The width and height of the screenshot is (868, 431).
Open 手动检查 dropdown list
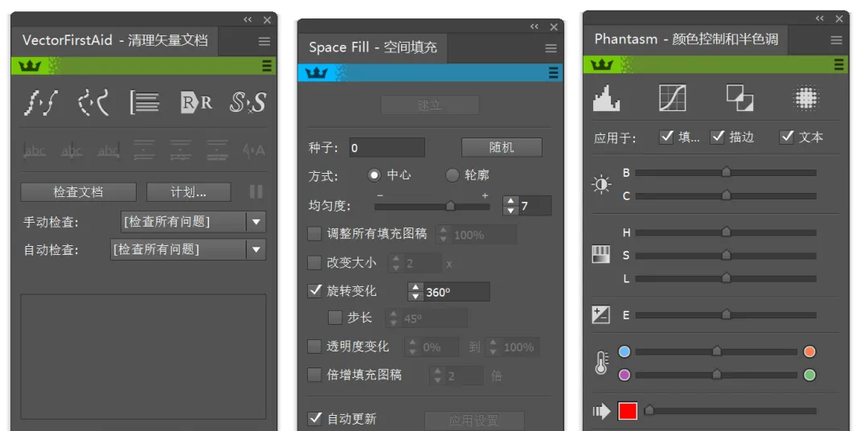[x=193, y=222]
